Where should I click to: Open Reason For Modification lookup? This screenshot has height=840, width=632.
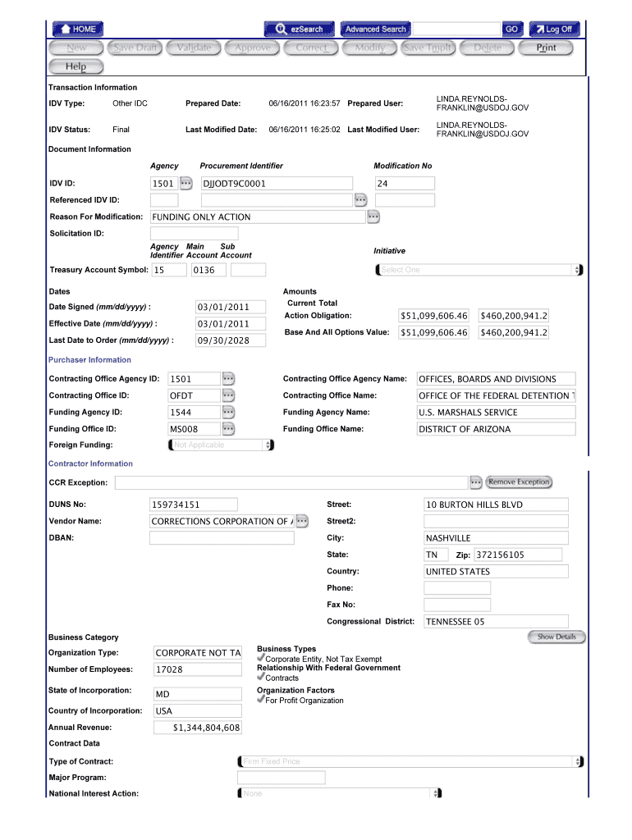click(373, 217)
